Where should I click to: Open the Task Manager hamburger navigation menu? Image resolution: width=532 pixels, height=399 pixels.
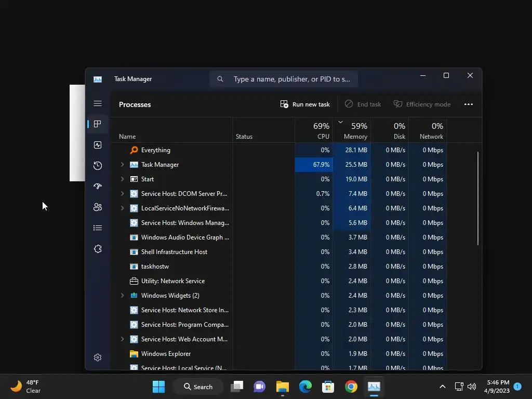(98, 103)
